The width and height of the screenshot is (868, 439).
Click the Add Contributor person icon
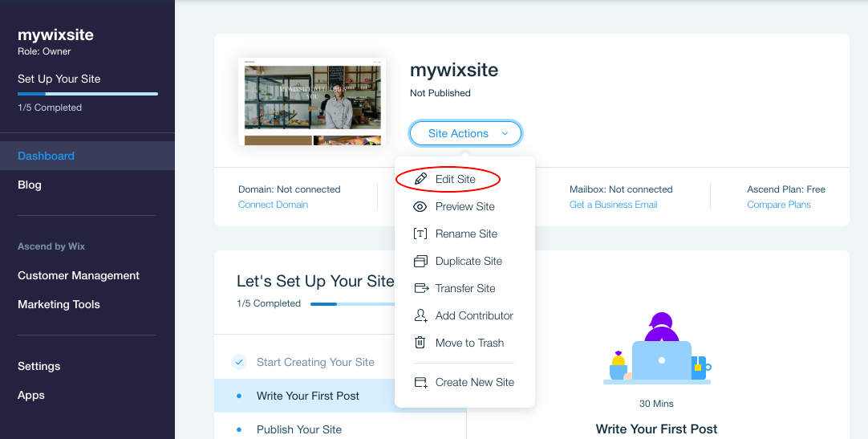pyautogui.click(x=420, y=315)
